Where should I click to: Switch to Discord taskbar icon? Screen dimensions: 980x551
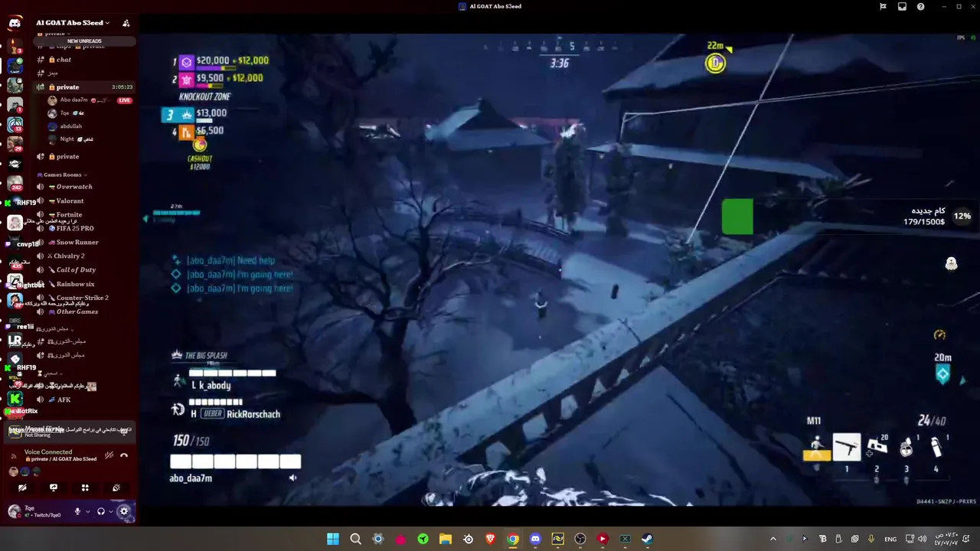pyautogui.click(x=535, y=539)
